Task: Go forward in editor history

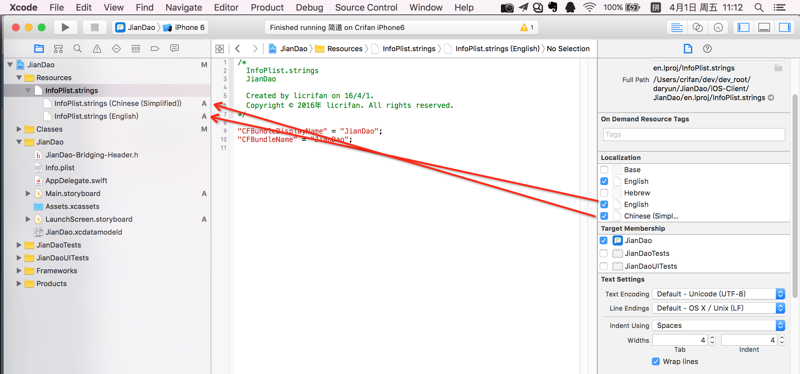Action: [x=255, y=49]
